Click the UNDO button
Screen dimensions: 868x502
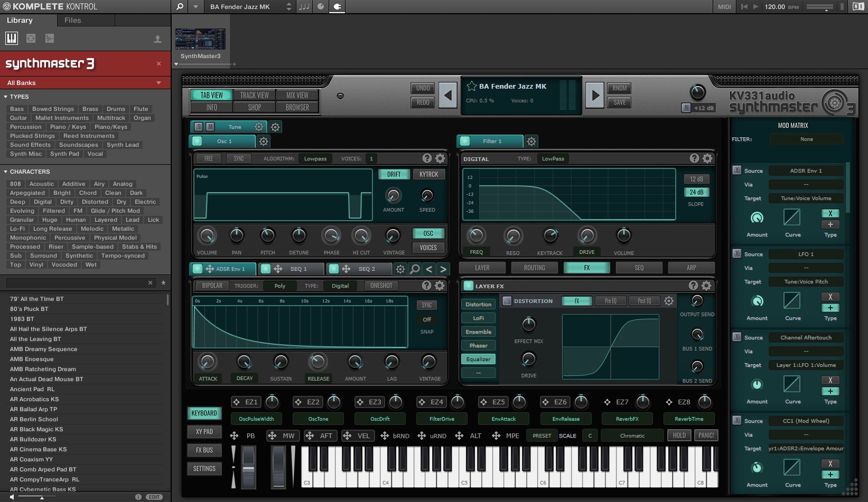pos(423,88)
